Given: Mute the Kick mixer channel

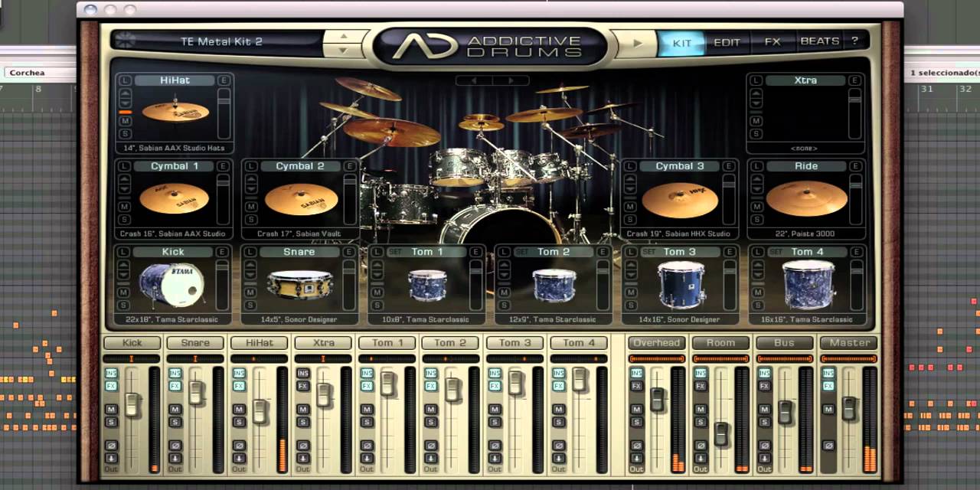Looking at the screenshot, I should coord(111,410).
